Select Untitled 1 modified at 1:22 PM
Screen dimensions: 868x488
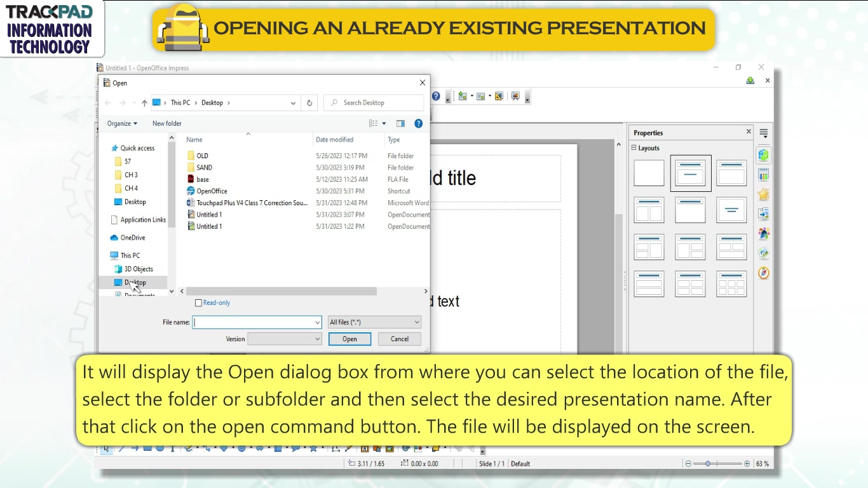coord(209,226)
